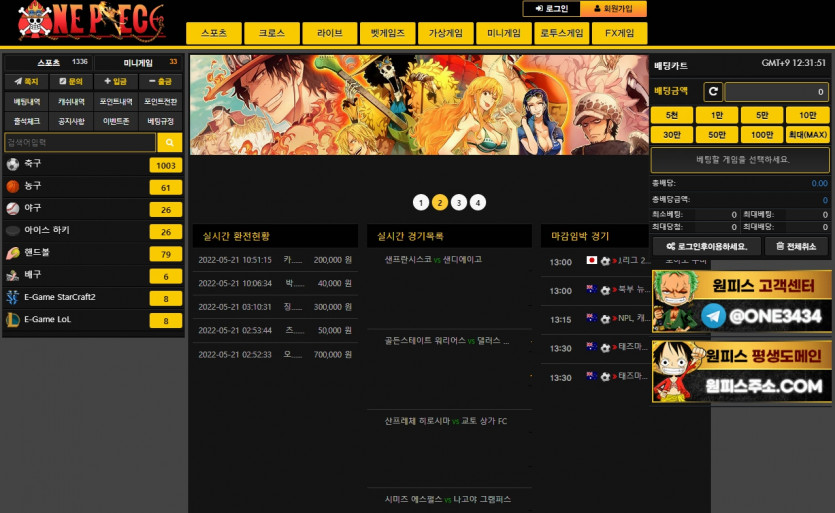
Task: Open the volleyball (배구) sport row
Action: [94, 275]
